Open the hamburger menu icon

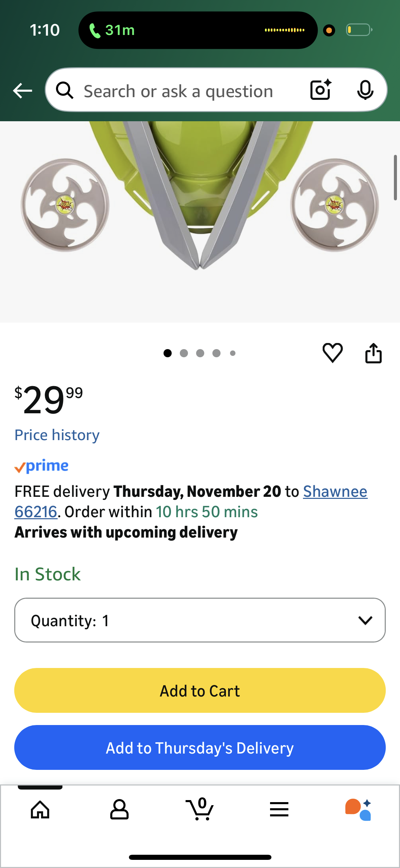coord(279,810)
